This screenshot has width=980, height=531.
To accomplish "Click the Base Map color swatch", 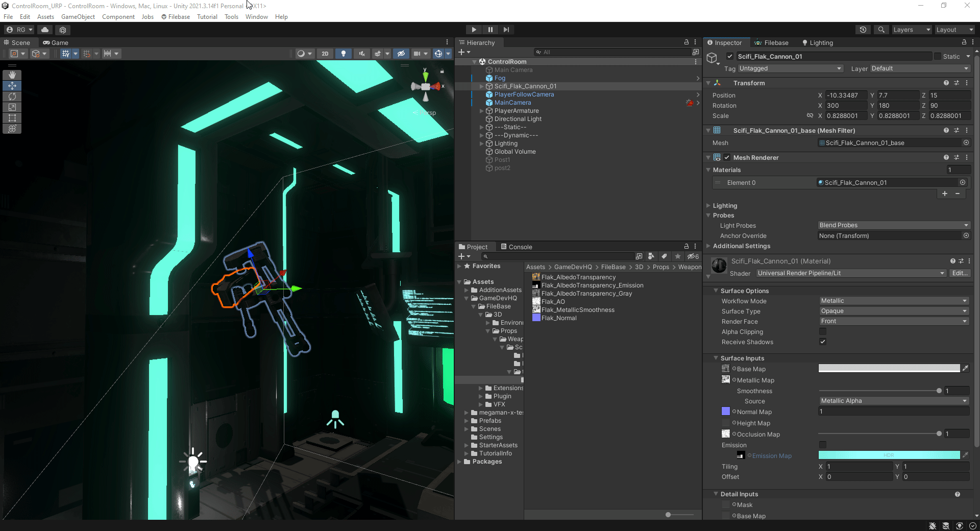I will pyautogui.click(x=889, y=368).
